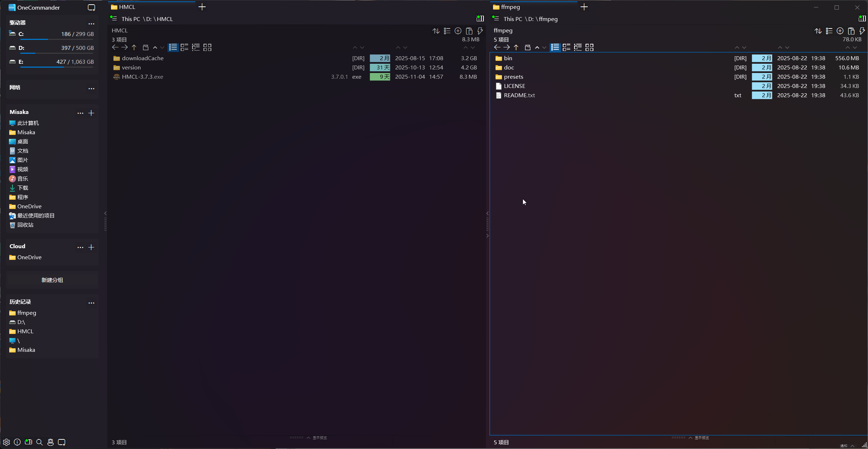Open settings gear in bottom-left bar
The width and height of the screenshot is (868, 449).
pyautogui.click(x=6, y=442)
